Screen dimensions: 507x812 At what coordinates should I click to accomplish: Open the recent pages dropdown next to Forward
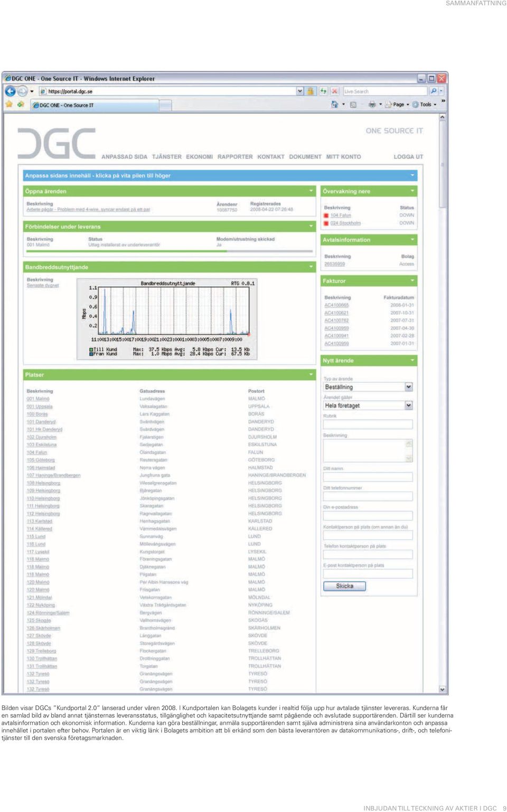click(x=32, y=91)
